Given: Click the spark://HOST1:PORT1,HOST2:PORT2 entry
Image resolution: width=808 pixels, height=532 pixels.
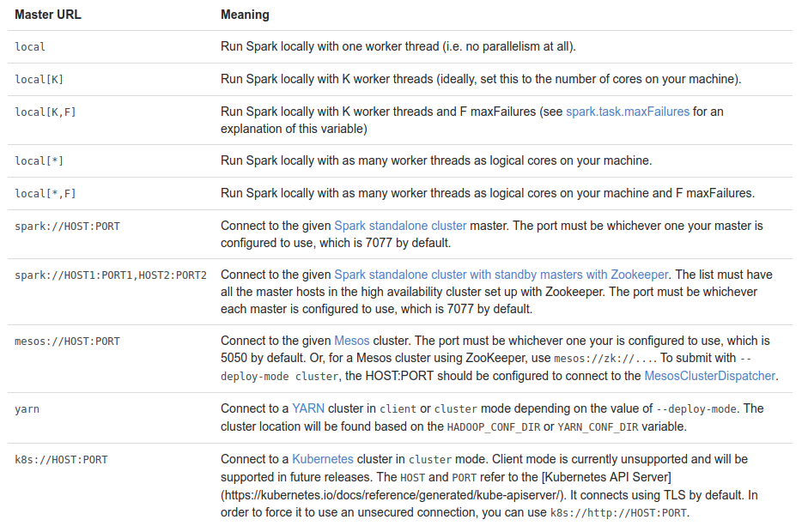Looking at the screenshot, I should pyautogui.click(x=111, y=275).
